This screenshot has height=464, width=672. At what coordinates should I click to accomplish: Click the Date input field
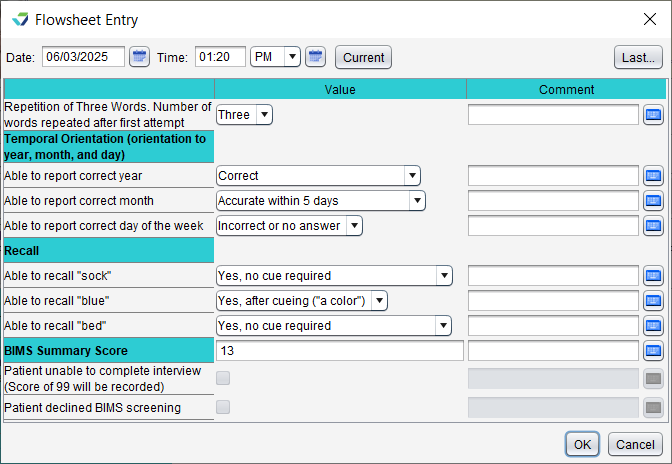(x=83, y=57)
